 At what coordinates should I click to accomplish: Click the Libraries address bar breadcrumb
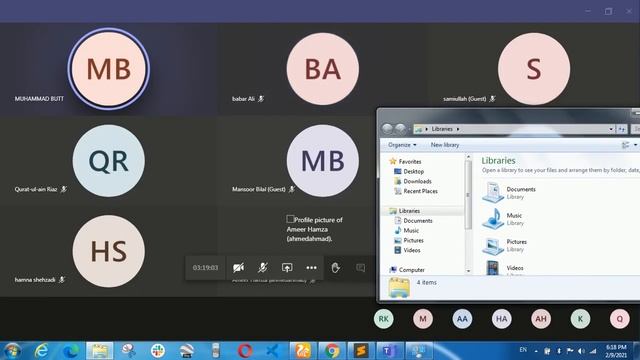click(x=442, y=129)
